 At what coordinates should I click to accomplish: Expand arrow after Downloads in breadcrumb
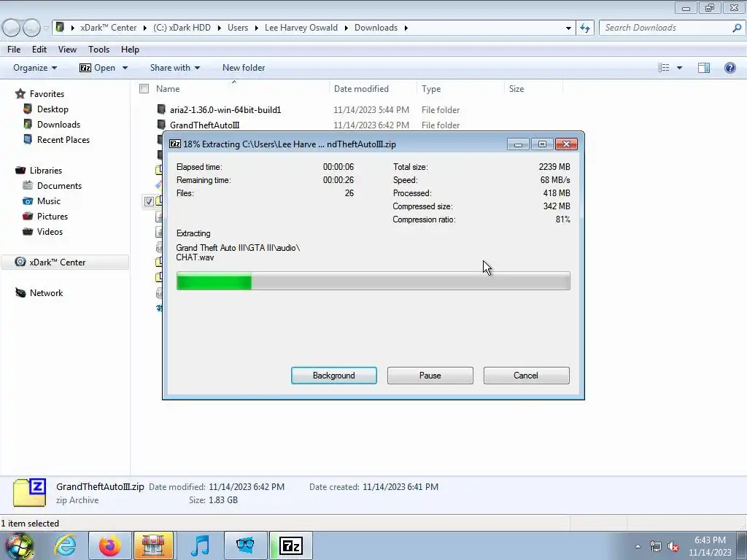pos(406,28)
